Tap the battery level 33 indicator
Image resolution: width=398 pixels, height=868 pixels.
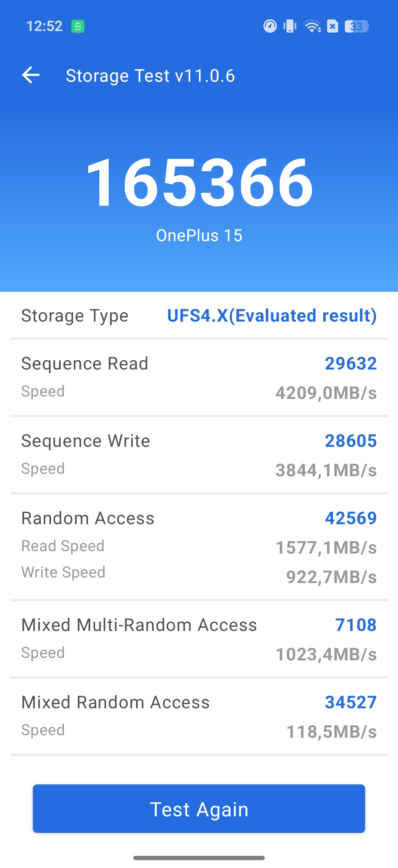pyautogui.click(x=356, y=26)
